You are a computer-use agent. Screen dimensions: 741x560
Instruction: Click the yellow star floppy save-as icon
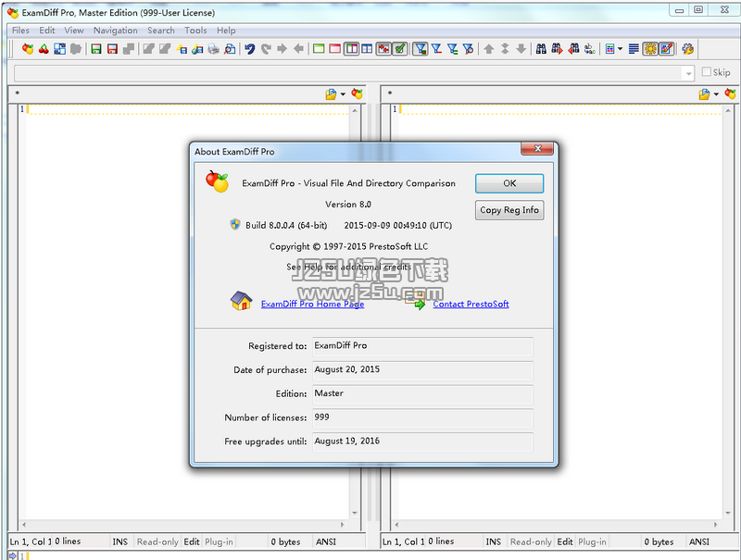(182, 49)
